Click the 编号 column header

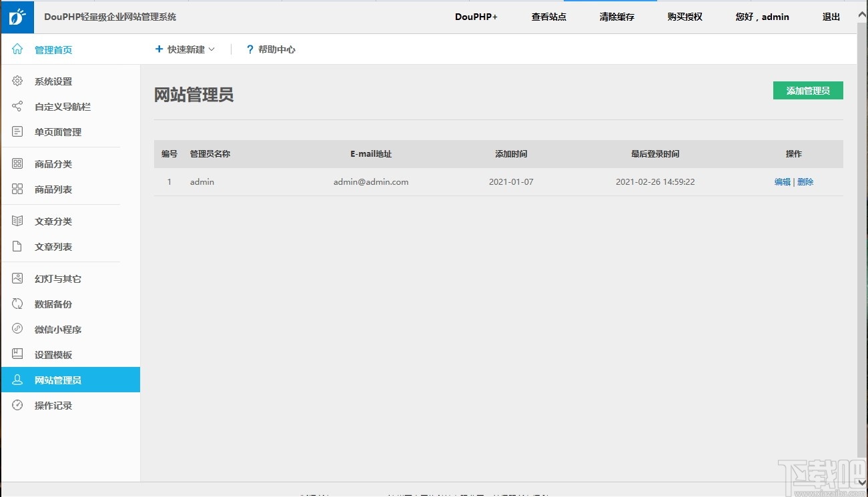(169, 153)
